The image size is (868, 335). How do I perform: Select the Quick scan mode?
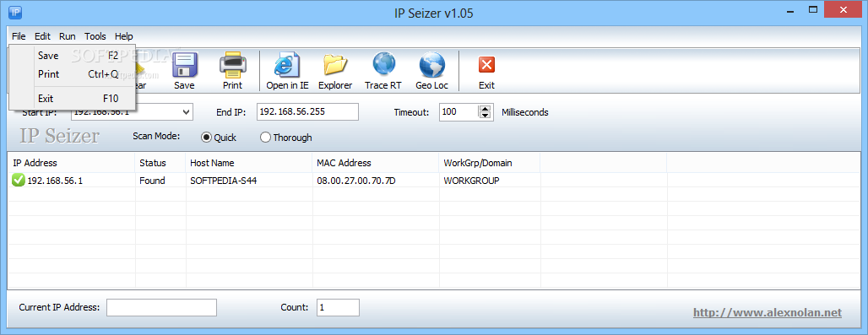(207, 138)
